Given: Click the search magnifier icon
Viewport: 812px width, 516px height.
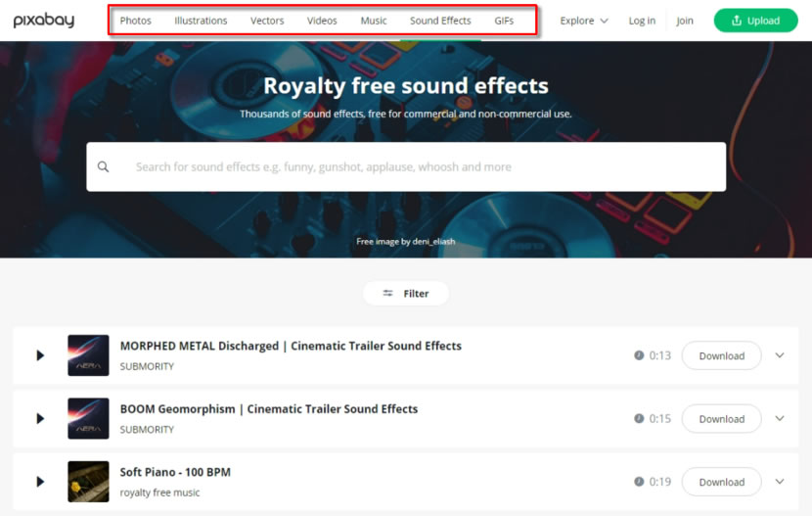Looking at the screenshot, I should pyautogui.click(x=104, y=166).
